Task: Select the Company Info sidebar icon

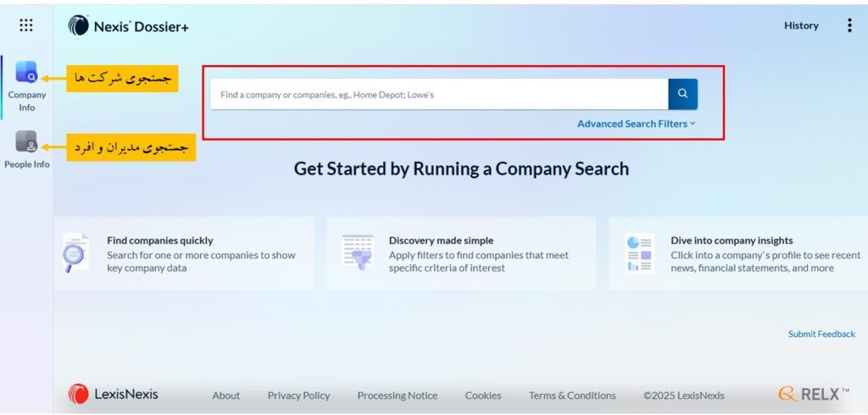Action: pos(26,72)
